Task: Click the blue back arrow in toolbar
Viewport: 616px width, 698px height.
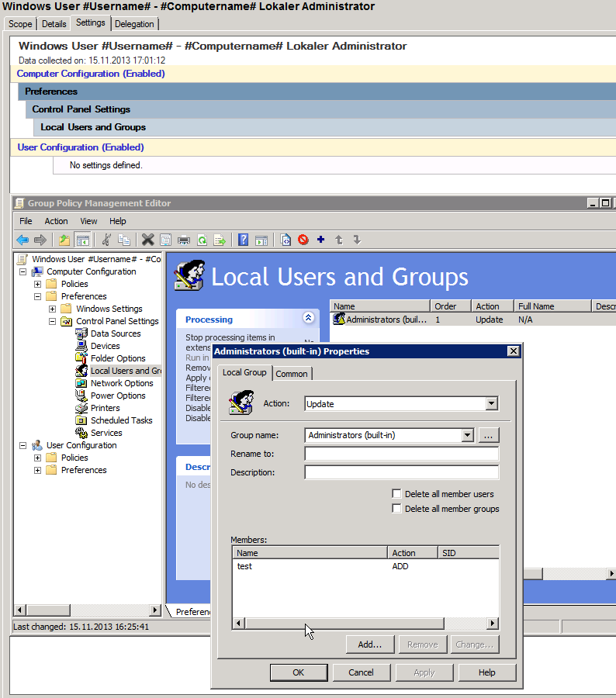Action: 22,240
